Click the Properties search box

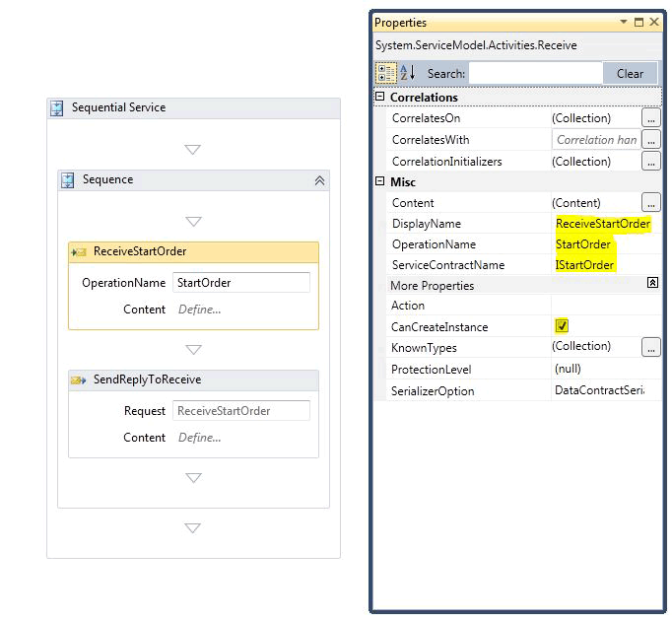(x=535, y=73)
